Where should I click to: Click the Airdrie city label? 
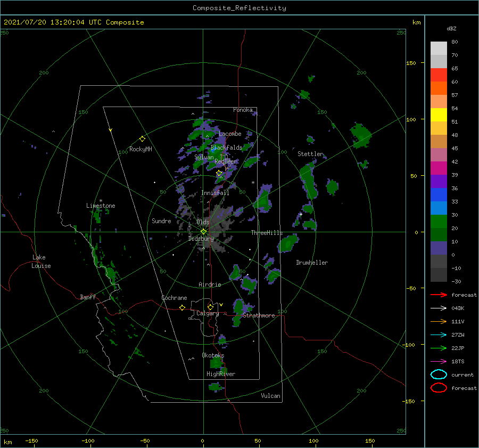(210, 284)
